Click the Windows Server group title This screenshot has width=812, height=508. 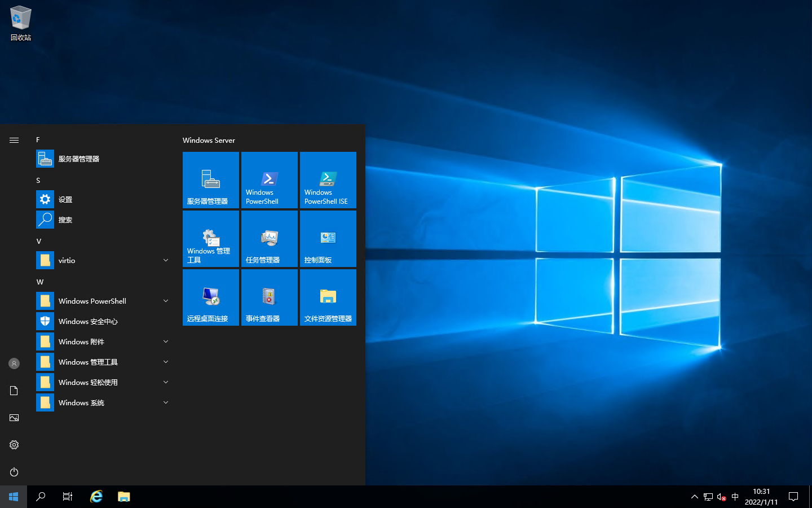pos(209,140)
